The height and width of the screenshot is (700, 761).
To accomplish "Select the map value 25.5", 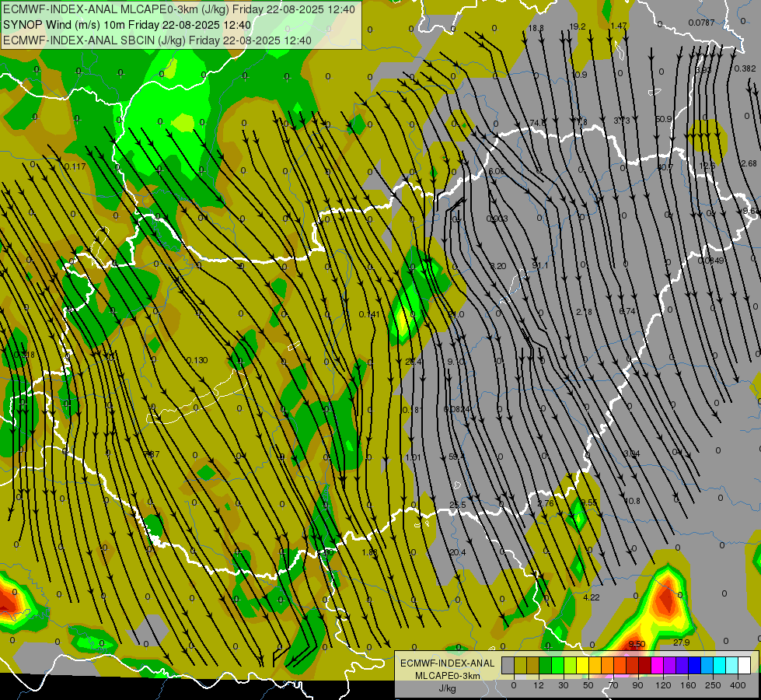I will pos(457,505).
